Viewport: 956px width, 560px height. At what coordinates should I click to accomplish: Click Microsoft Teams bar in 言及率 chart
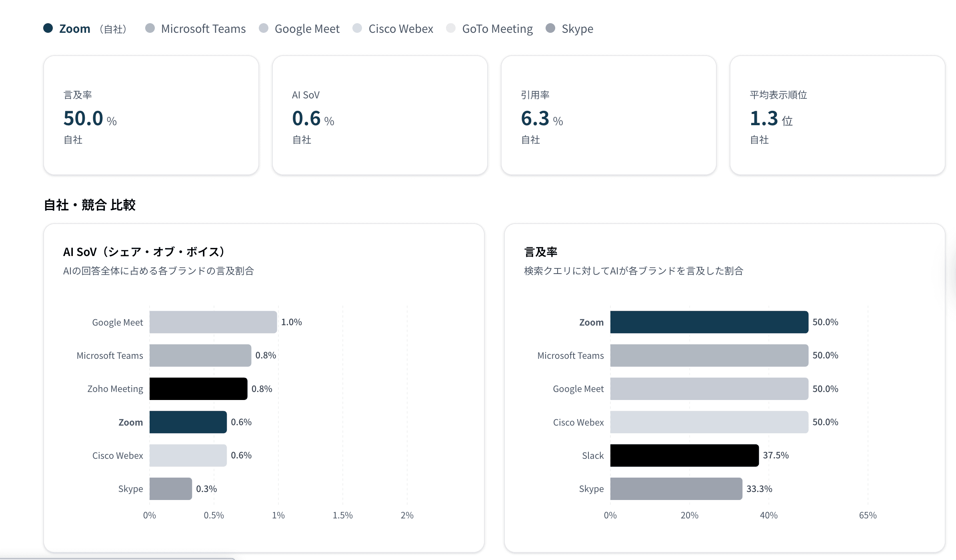(709, 356)
